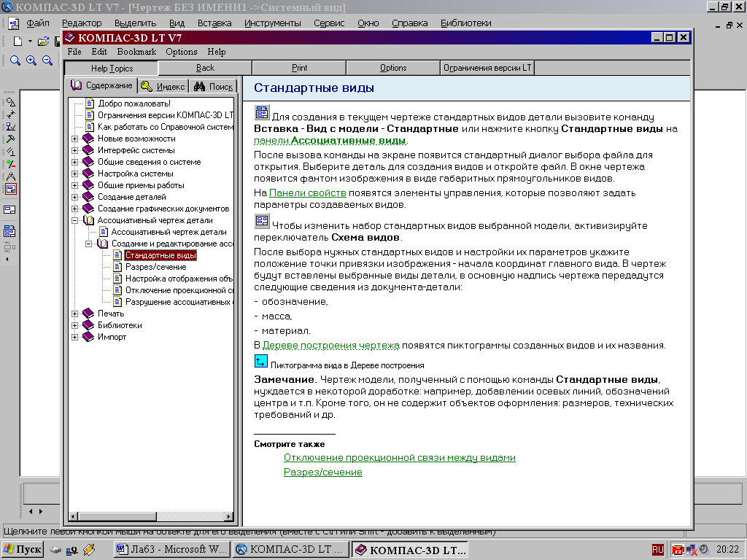Screen dimensions: 747x560
Task: Select the Geometry tool panel icon
Action: click(x=10, y=102)
